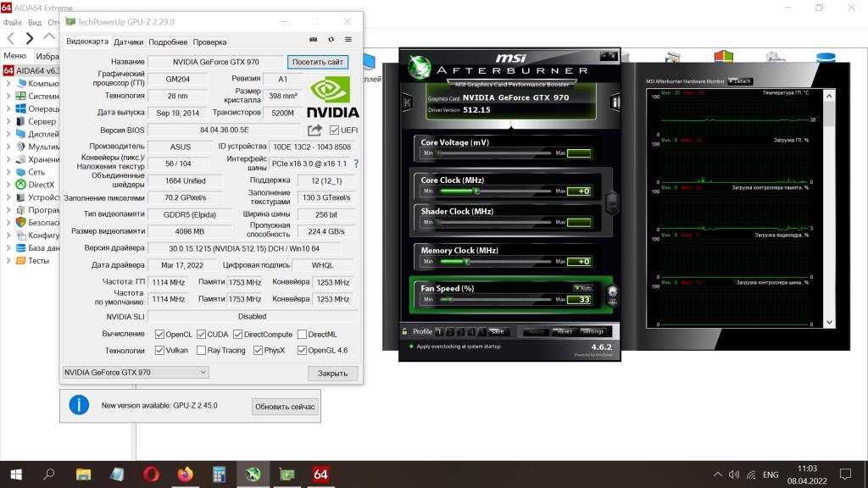
Task: Toggle the DirectCompute checkbox
Action: [237, 334]
